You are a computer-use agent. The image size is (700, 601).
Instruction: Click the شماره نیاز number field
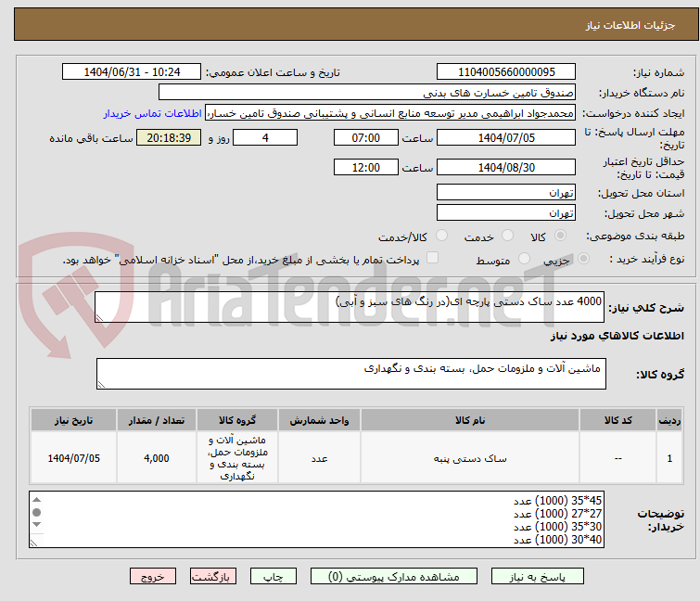505,71
